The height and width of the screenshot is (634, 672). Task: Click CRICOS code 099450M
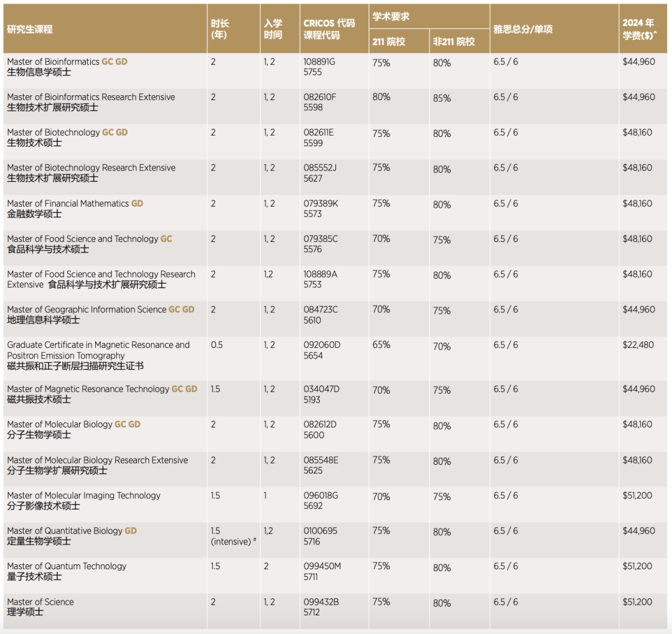322,566
